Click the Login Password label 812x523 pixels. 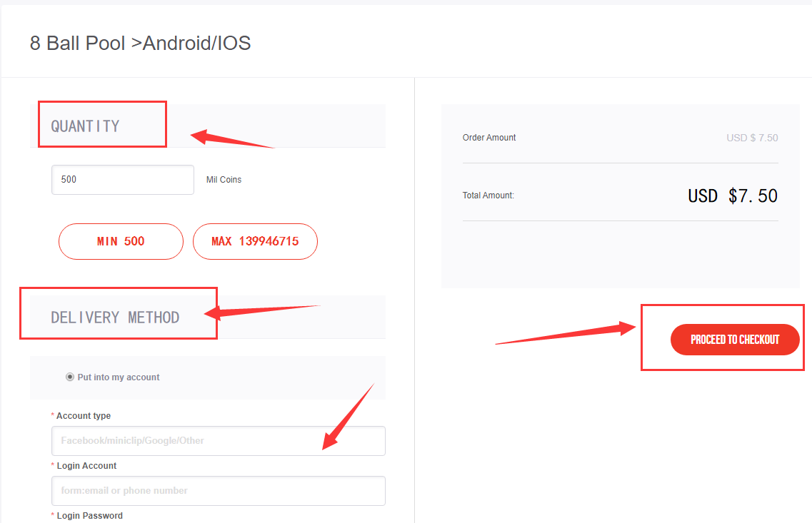[x=89, y=516]
